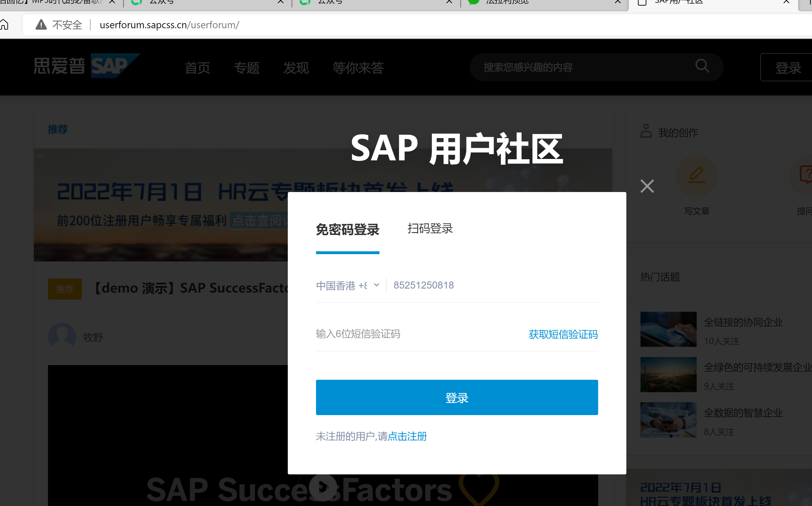Open 专题 in the navigation bar
Image resolution: width=812 pixels, height=506 pixels.
tap(247, 68)
